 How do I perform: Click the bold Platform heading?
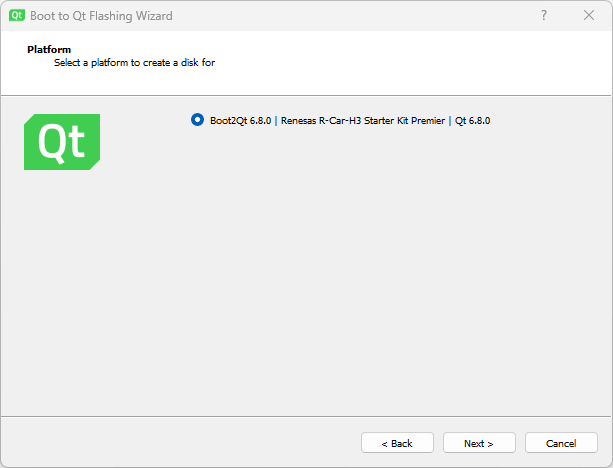[49, 49]
